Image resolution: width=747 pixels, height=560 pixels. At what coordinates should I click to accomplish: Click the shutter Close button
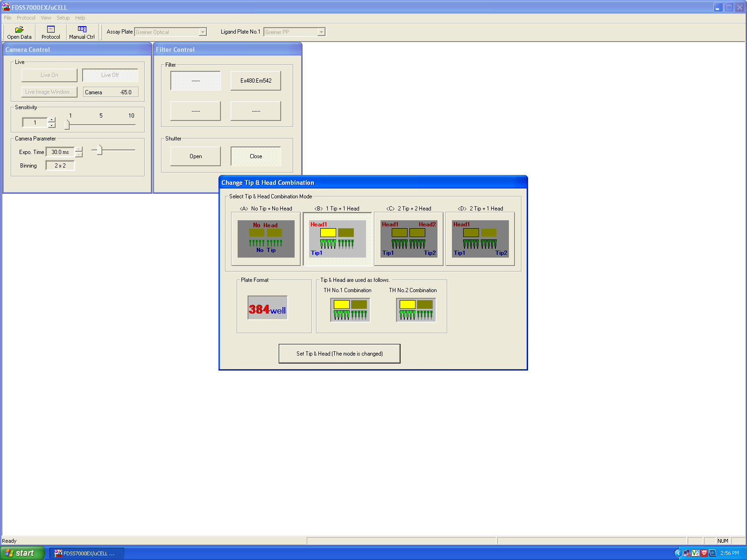[x=256, y=156]
